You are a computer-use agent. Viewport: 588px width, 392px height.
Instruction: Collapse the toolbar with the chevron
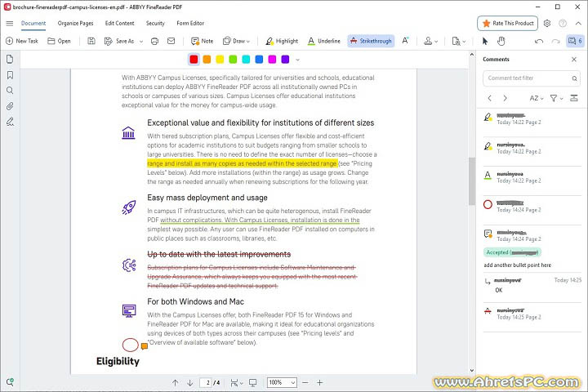(x=578, y=23)
